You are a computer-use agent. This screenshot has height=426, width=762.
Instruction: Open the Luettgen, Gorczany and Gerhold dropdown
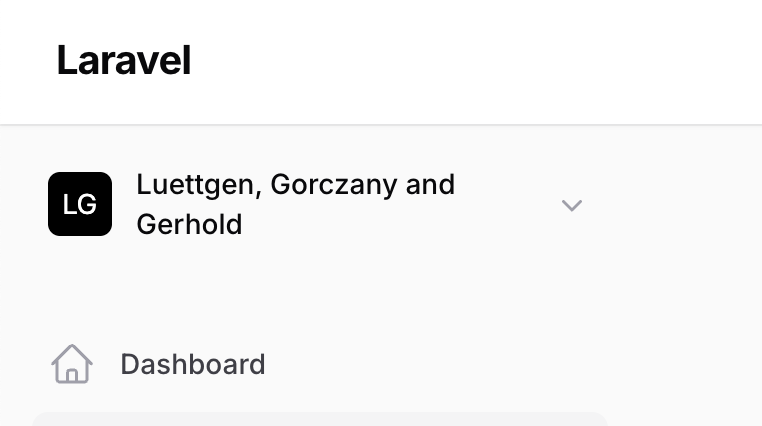571,205
